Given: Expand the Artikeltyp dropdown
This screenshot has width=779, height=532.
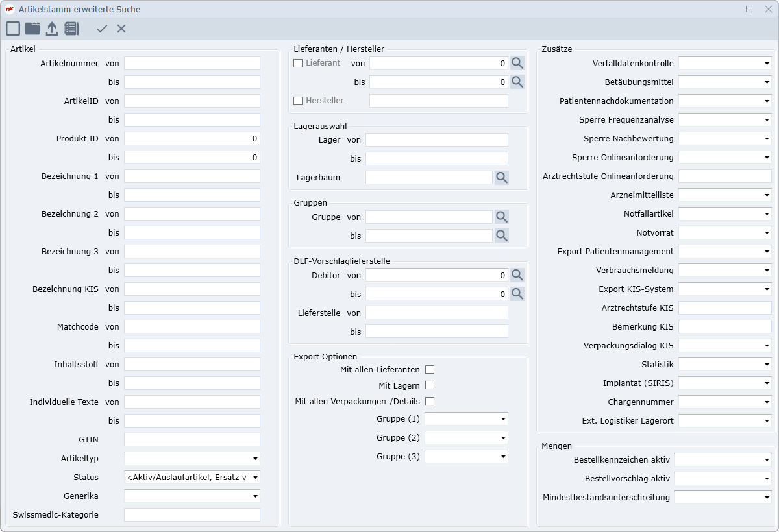Looking at the screenshot, I should [x=255, y=459].
